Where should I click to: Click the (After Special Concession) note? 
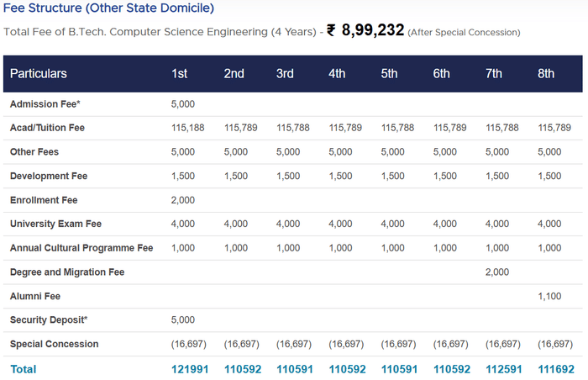464,32
